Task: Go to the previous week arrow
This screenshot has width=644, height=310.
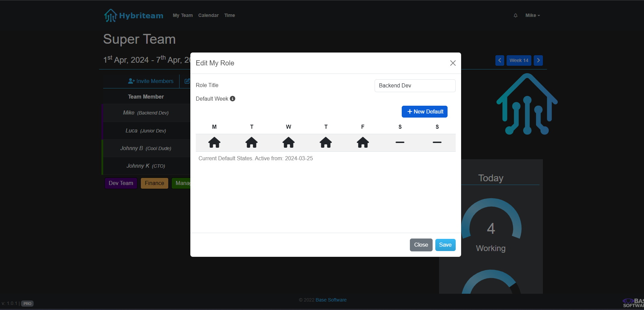Action: [499, 60]
